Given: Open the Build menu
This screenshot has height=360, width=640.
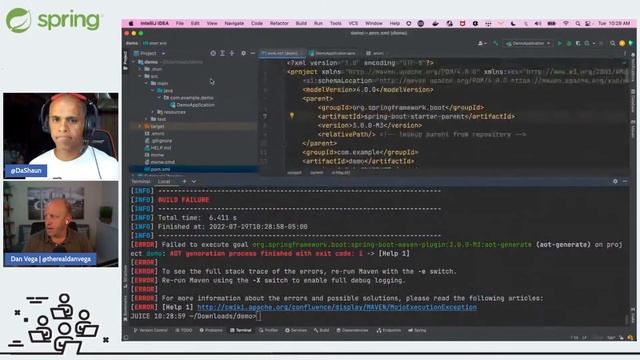Looking at the screenshot, I should [x=301, y=24].
